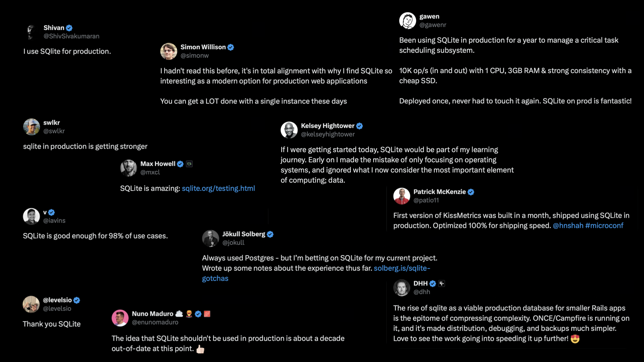Image resolution: width=644 pixels, height=362 pixels.
Task: Click the thumbs-up emoji in Nuno's tweet
Action: click(x=200, y=349)
